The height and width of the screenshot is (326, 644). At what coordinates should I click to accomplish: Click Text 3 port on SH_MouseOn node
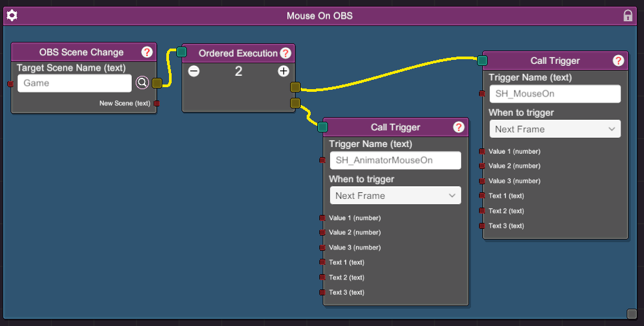coord(482,226)
